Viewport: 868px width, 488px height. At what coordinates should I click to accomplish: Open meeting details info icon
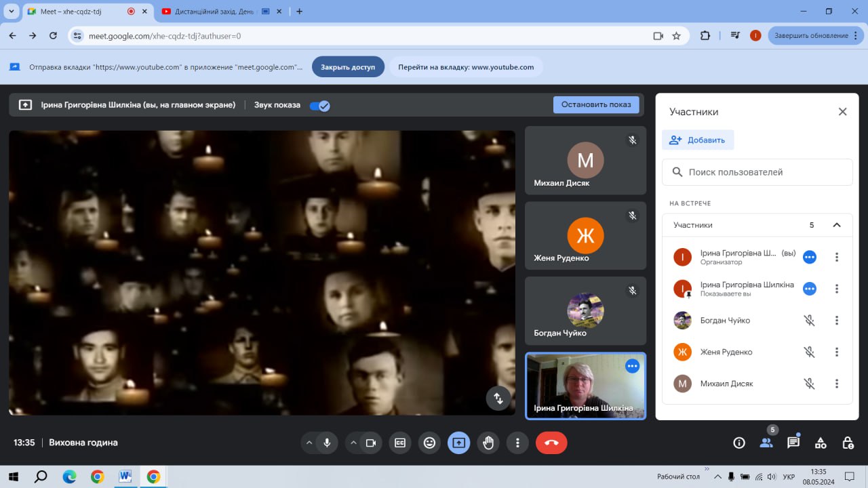(x=739, y=443)
